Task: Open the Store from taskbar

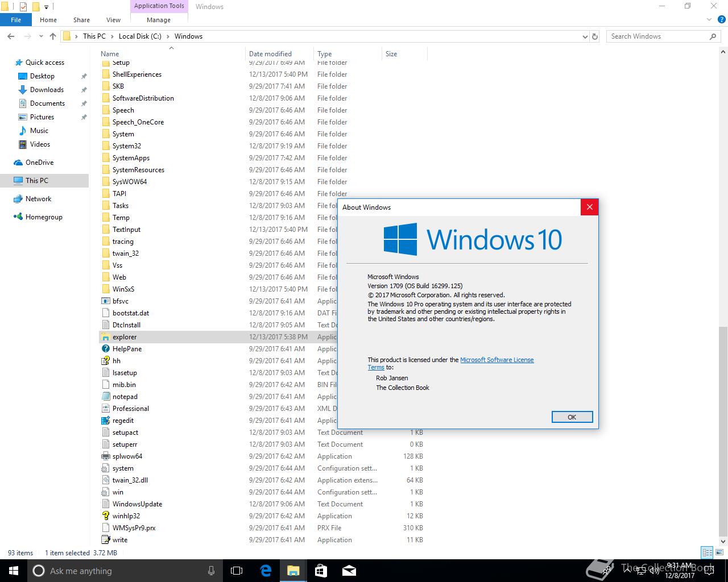Action: coord(321,571)
